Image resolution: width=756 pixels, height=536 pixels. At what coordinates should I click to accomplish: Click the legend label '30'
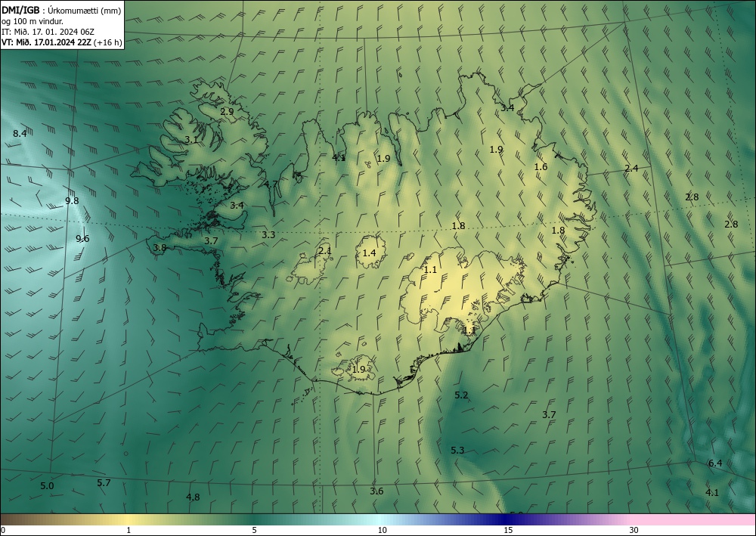tap(634, 531)
